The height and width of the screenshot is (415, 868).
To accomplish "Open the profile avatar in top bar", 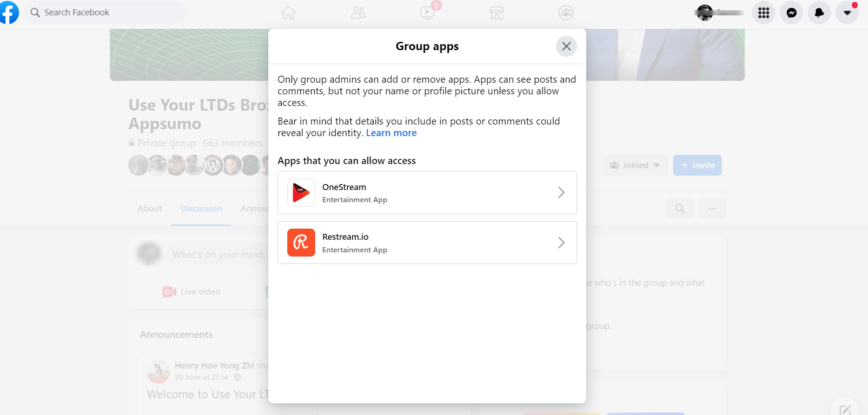I will click(x=705, y=13).
